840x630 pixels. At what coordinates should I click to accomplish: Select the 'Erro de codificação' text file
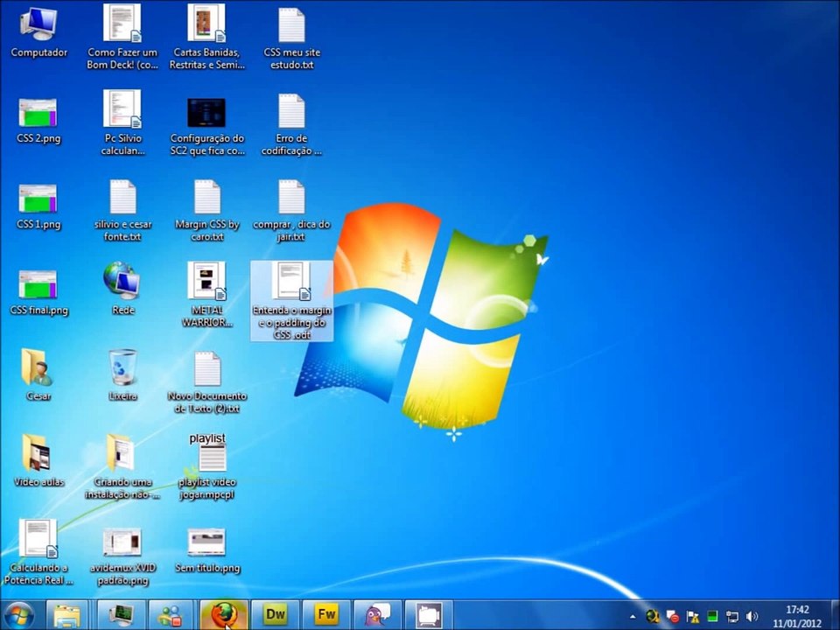291,123
